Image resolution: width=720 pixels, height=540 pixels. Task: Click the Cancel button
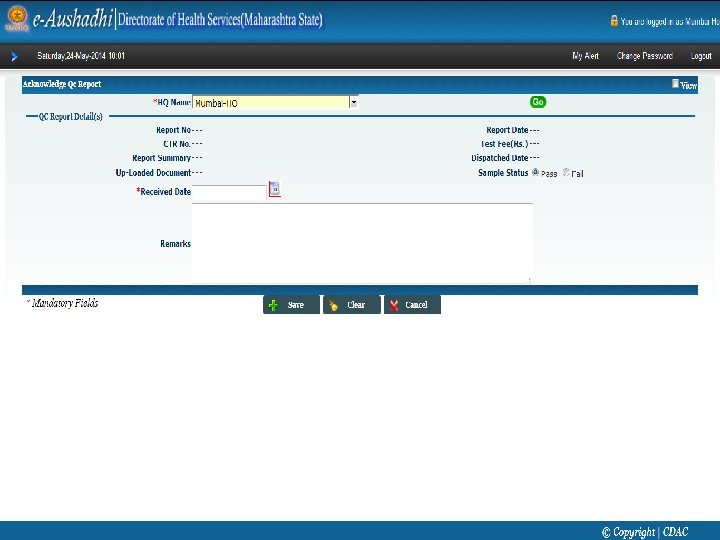[412, 304]
